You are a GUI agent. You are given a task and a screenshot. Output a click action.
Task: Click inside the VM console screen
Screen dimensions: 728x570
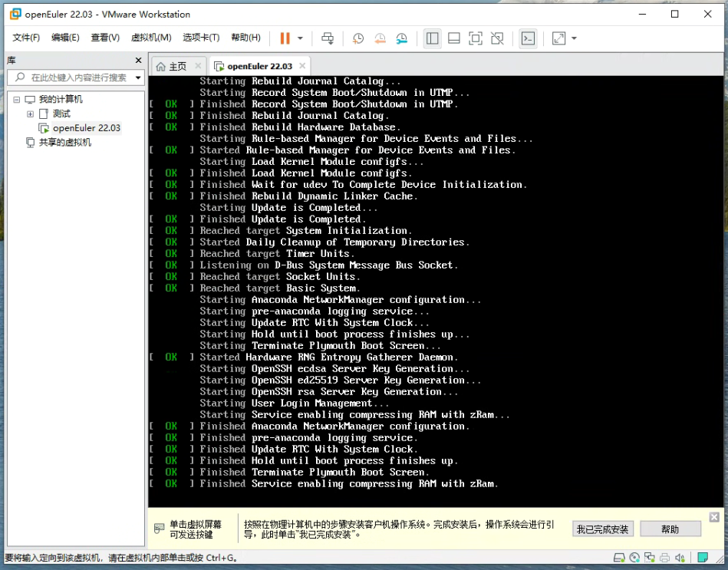coord(436,291)
